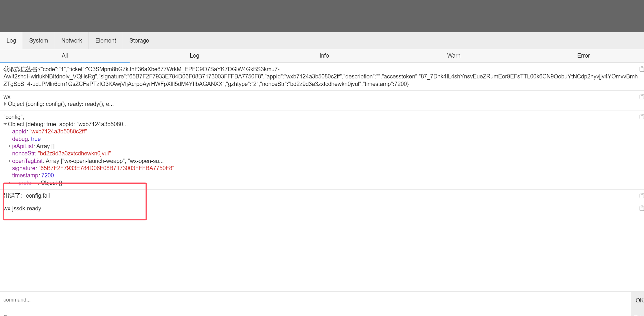Copy the WeChat signature log entry

(x=641, y=69)
